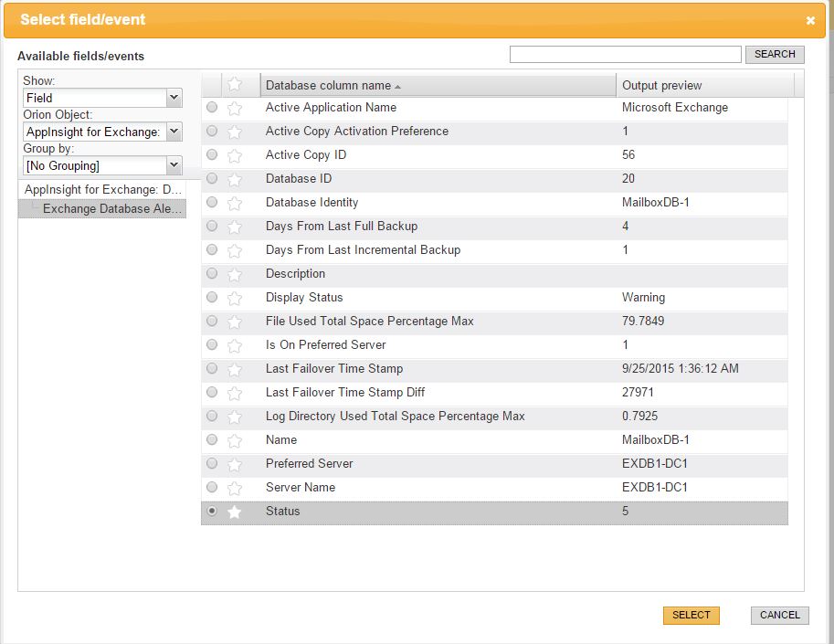The image size is (834, 644).
Task: Select the Name row radio button
Action: [212, 439]
